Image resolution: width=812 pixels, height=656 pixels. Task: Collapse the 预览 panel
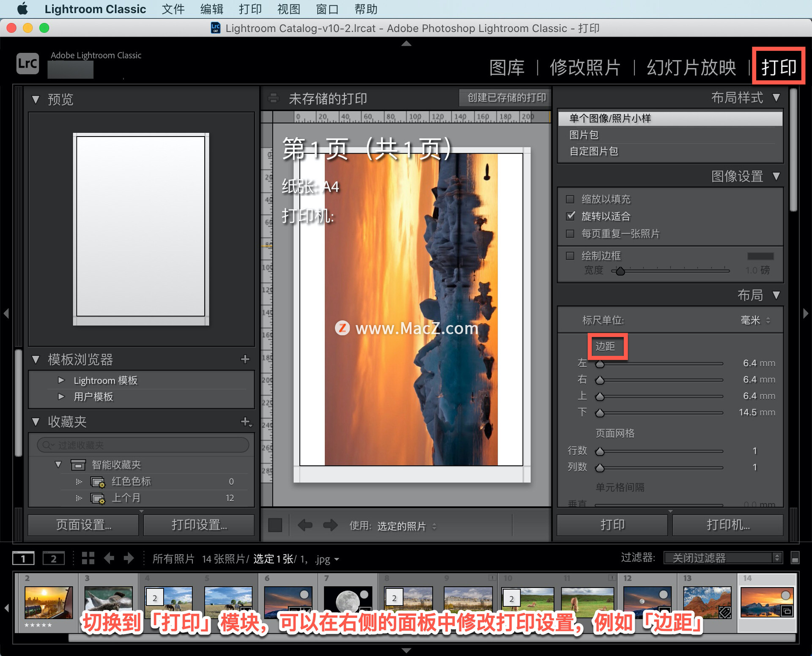click(x=36, y=100)
